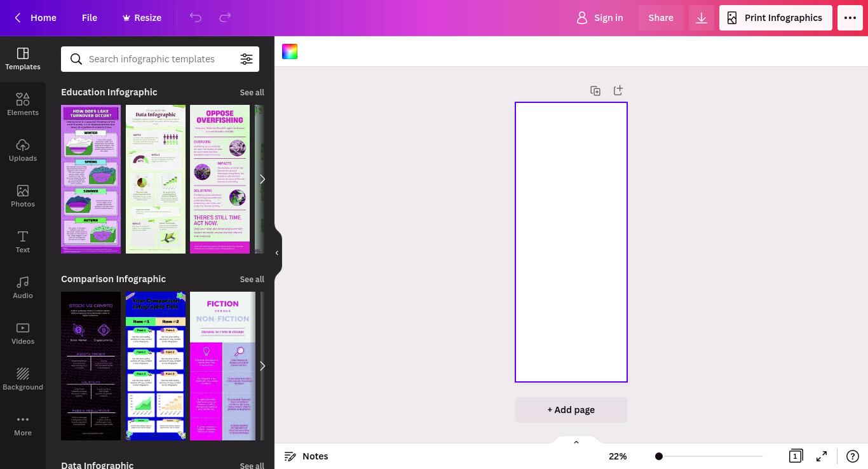Show next Education Infographic templates arrow
868x469 pixels.
click(x=262, y=179)
